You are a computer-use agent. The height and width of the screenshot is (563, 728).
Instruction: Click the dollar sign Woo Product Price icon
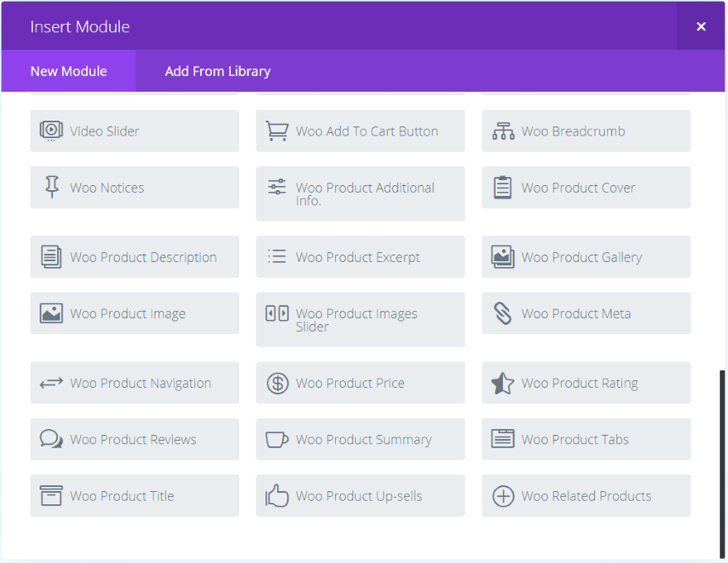point(277,384)
